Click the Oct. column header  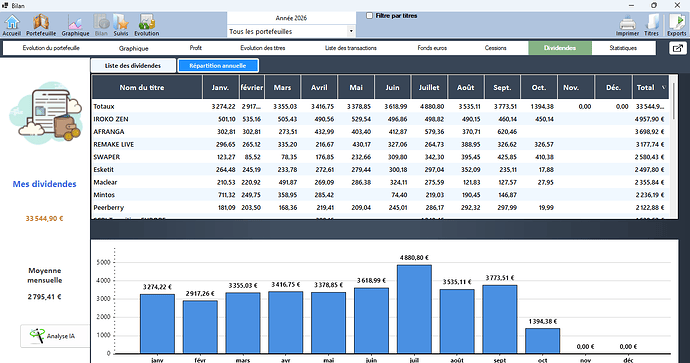(539, 87)
